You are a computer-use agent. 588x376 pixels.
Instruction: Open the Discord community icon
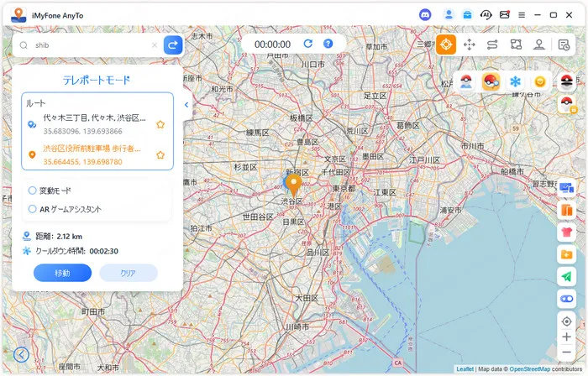coord(425,14)
